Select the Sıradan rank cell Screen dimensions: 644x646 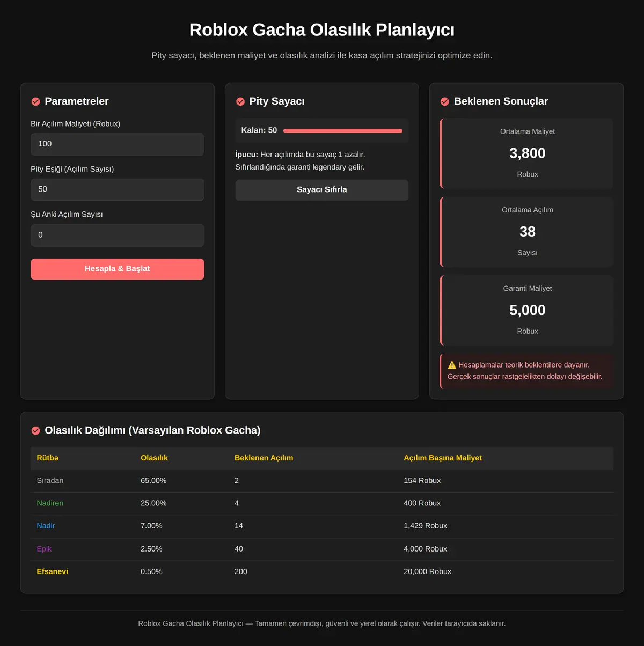50,481
